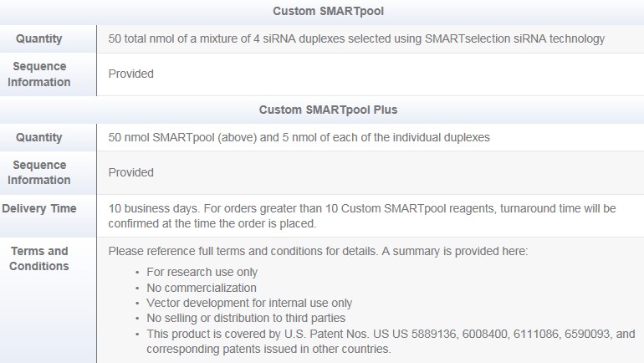Viewport: 644px width, 363px height.
Task: Click Provided in the Custom SMARTpool section
Action: (x=131, y=74)
